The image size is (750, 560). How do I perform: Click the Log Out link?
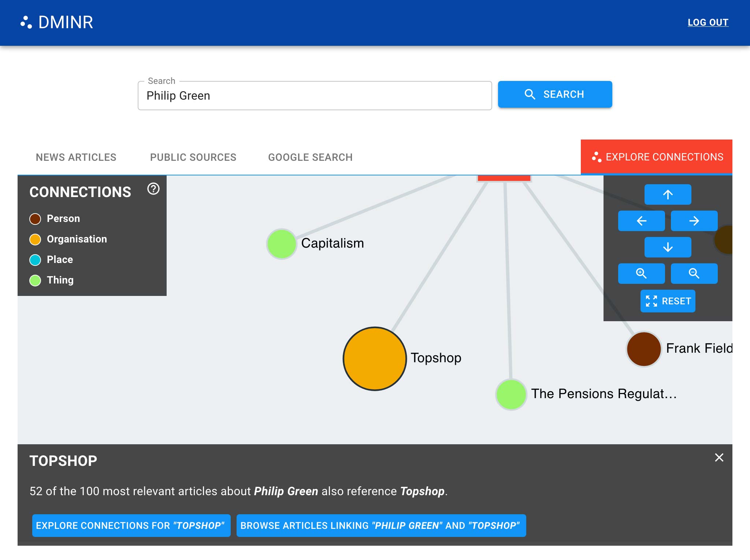click(x=708, y=22)
